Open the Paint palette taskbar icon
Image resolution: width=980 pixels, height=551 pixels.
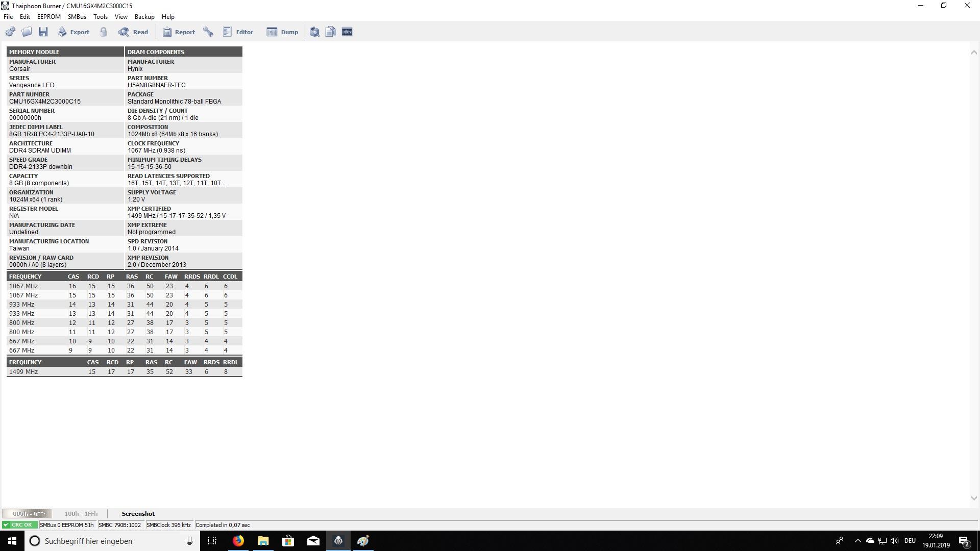(x=363, y=541)
